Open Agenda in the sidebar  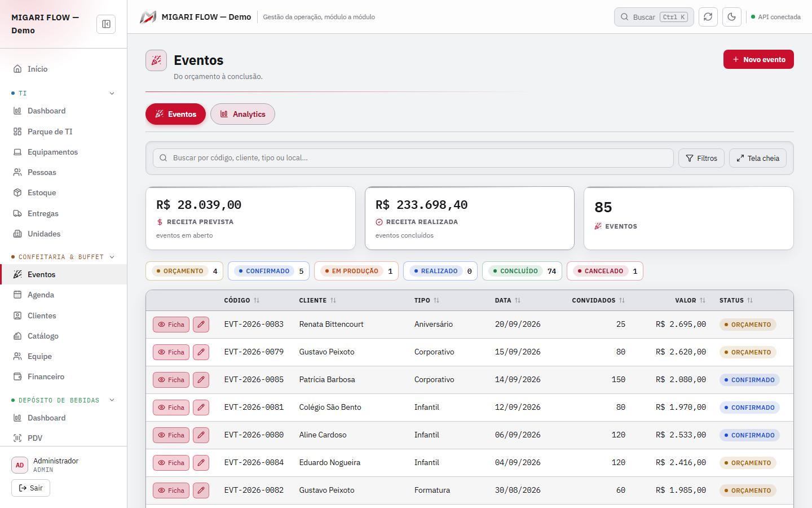coord(63,295)
